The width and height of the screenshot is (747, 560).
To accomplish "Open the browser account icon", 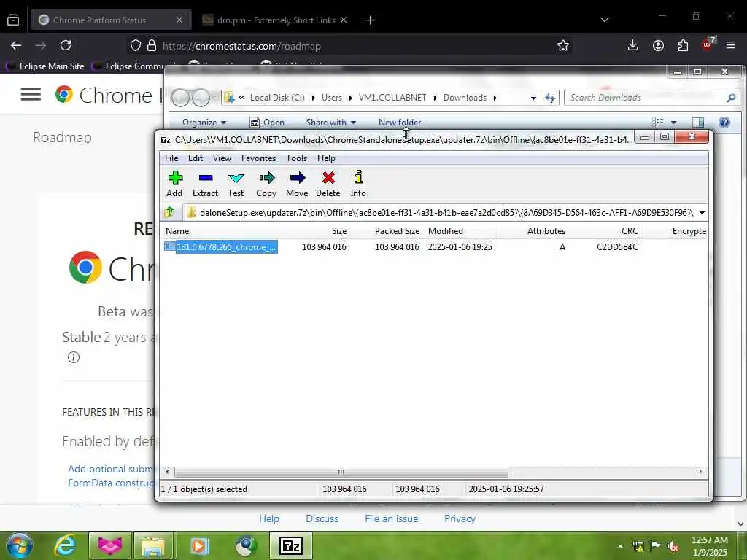I will coord(658,45).
